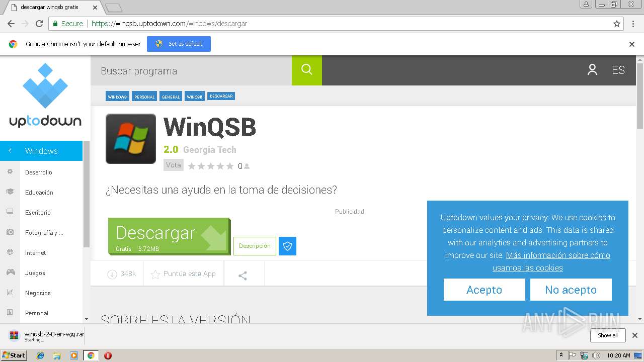Screen dimensions: 644x362
Task: Open the ES language selector
Action: click(618, 70)
